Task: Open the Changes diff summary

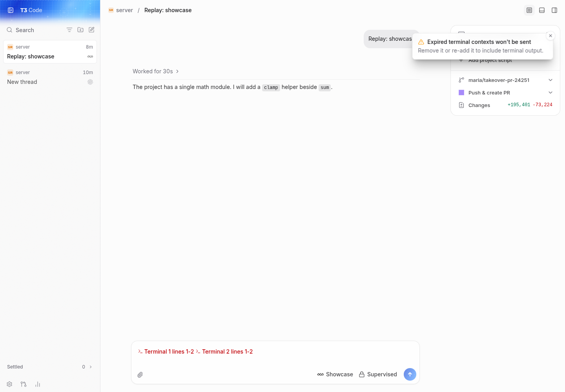Action: click(x=505, y=105)
